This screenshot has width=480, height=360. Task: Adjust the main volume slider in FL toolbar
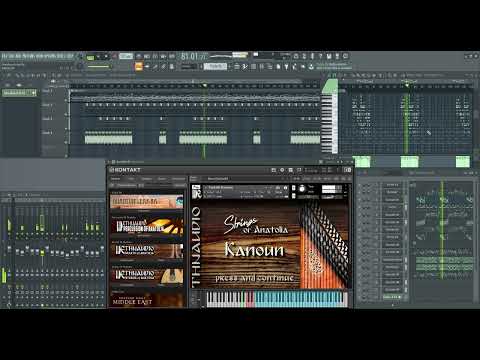[x=99, y=67]
